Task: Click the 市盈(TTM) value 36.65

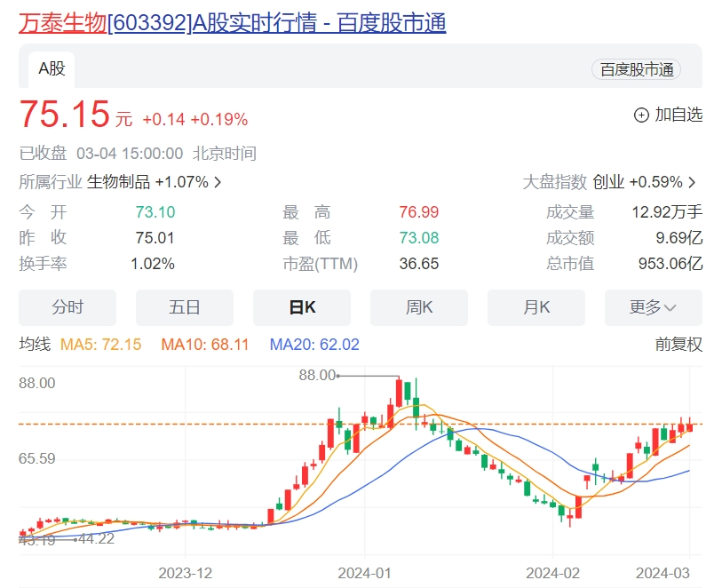Action: click(419, 264)
